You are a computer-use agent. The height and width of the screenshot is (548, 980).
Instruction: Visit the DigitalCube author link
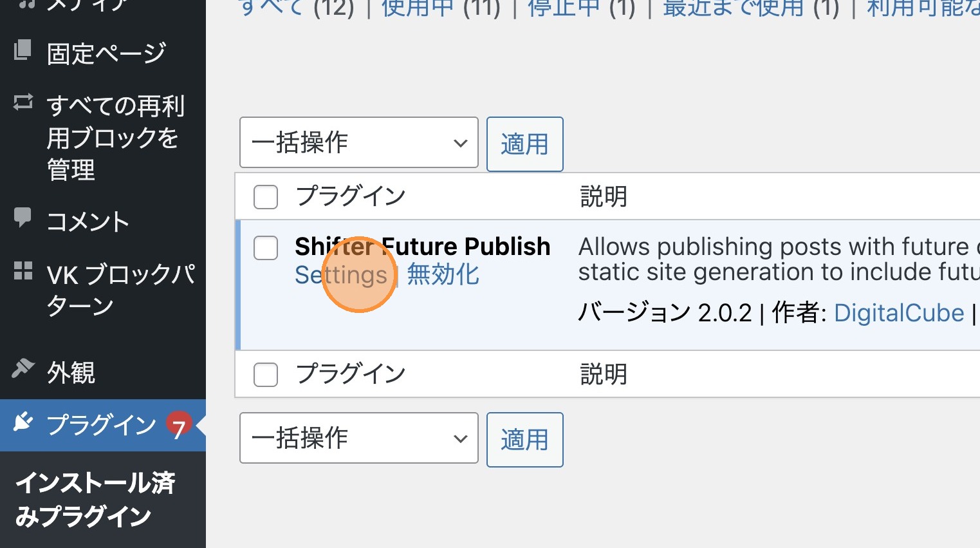coord(898,313)
